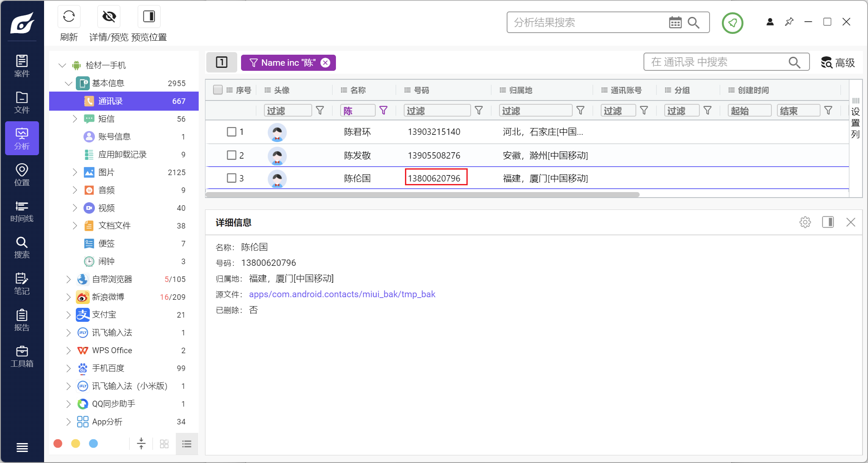Expand the 图片 tree node
The height and width of the screenshot is (463, 868).
tap(75, 172)
